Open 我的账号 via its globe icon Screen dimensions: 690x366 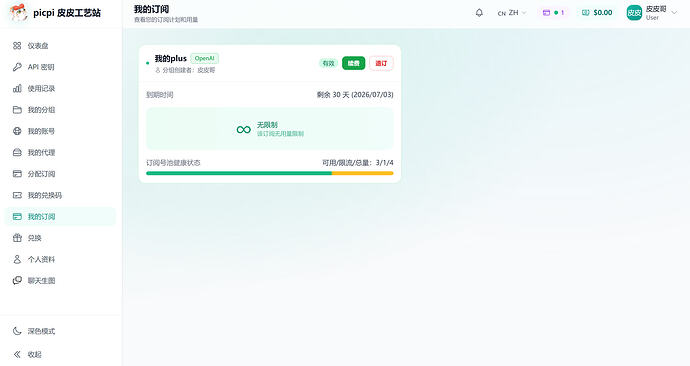[17, 131]
